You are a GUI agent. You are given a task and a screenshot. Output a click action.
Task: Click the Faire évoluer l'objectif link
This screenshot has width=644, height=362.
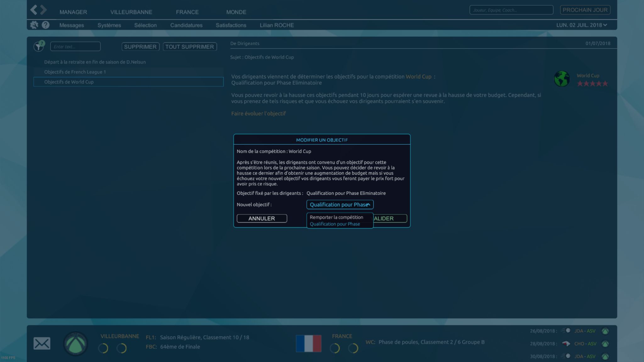258,113
